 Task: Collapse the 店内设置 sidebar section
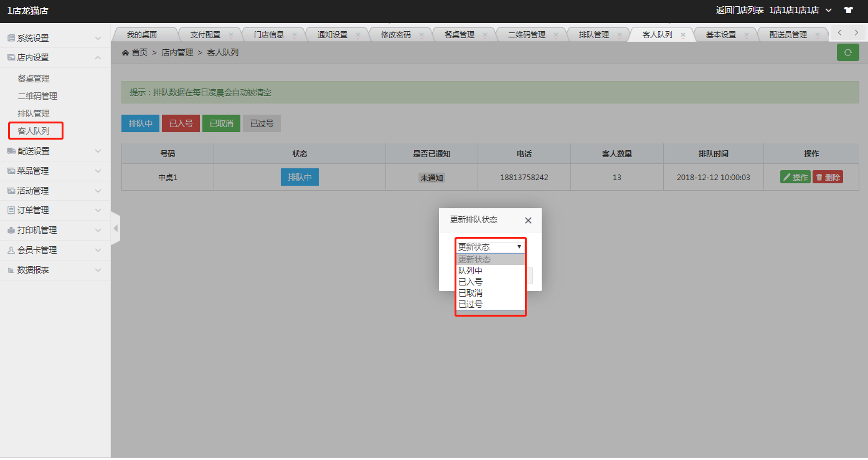(55, 57)
